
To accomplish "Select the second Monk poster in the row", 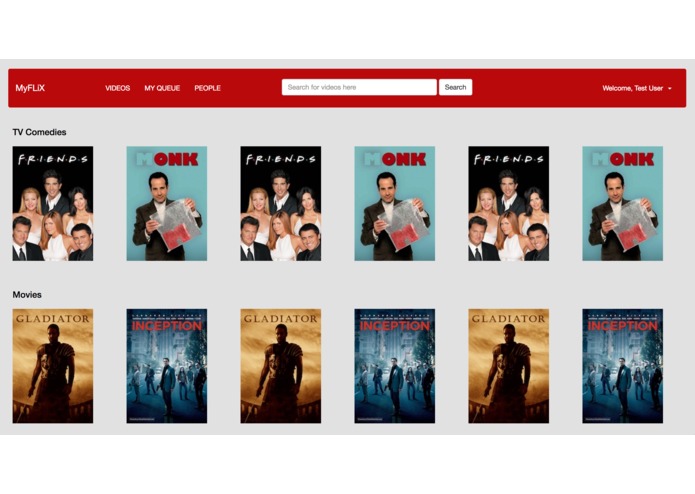I will [x=394, y=203].
